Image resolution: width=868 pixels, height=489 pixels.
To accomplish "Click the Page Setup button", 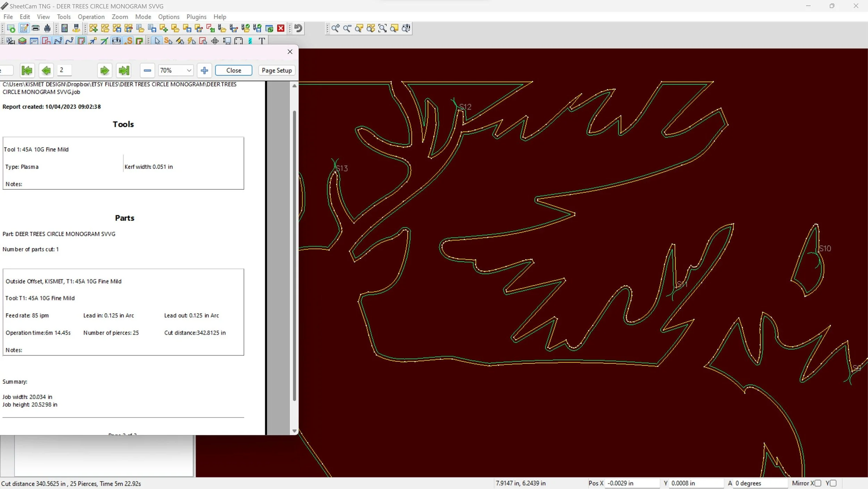I will (277, 70).
